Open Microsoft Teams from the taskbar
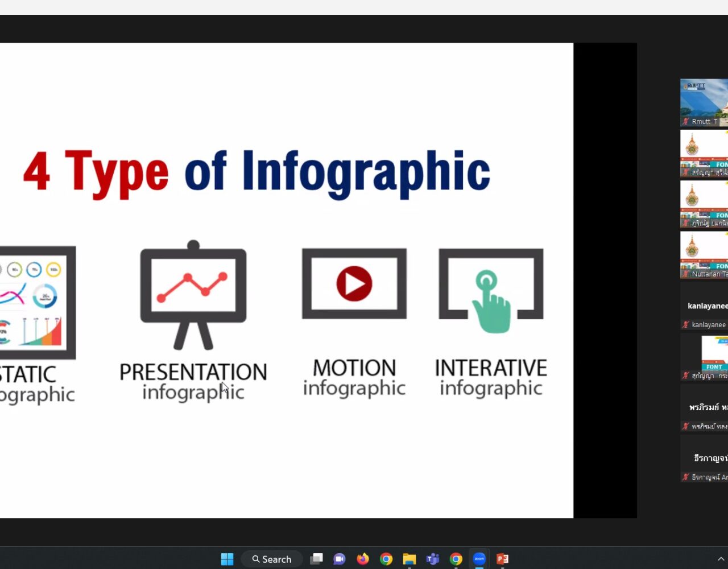This screenshot has height=569, width=728. tap(433, 559)
